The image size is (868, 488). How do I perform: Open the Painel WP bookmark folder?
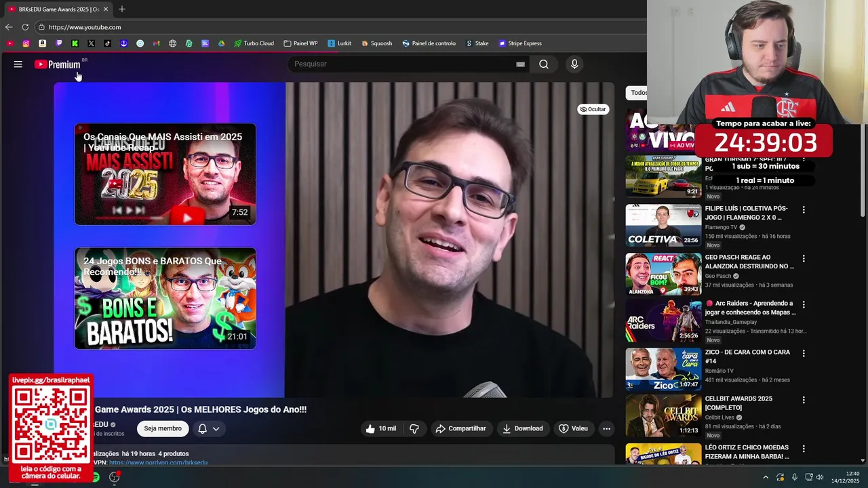pyautogui.click(x=300, y=43)
